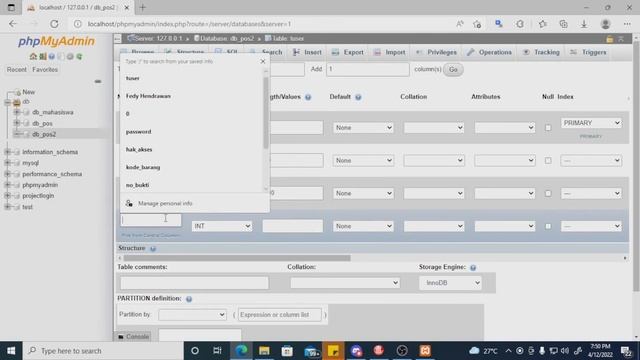Image resolution: width=640 pixels, height=360 pixels.
Task: Switch to the Insert tab
Action: 307,52
